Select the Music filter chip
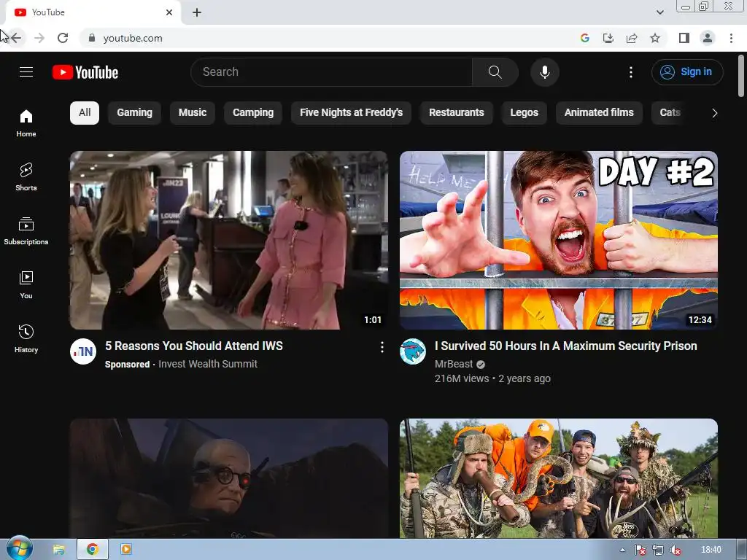Image resolution: width=747 pixels, height=560 pixels. click(x=193, y=113)
